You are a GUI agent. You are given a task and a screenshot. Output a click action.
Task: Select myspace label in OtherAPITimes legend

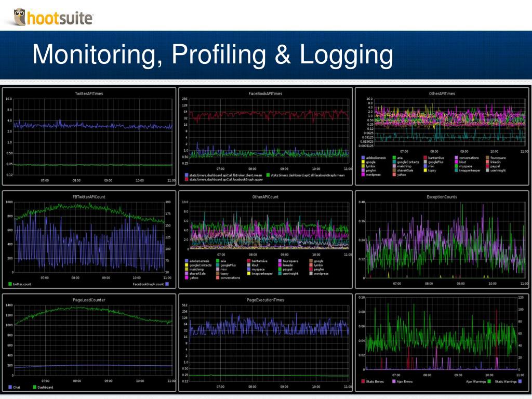coord(465,166)
